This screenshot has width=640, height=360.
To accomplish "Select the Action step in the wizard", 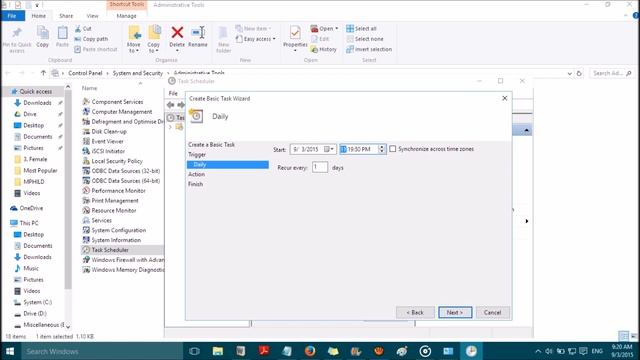I will (x=196, y=174).
